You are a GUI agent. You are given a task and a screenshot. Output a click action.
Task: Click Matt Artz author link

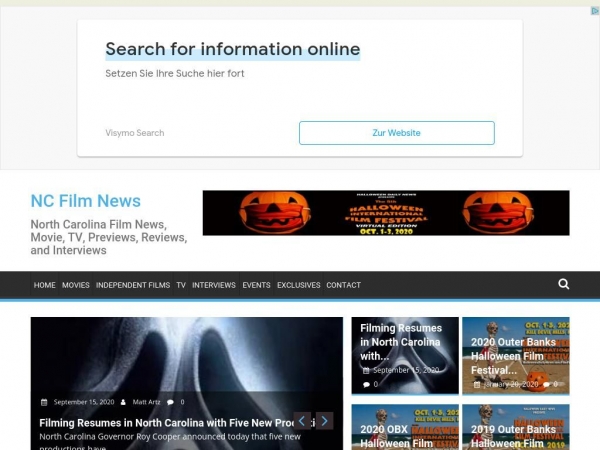pos(146,402)
